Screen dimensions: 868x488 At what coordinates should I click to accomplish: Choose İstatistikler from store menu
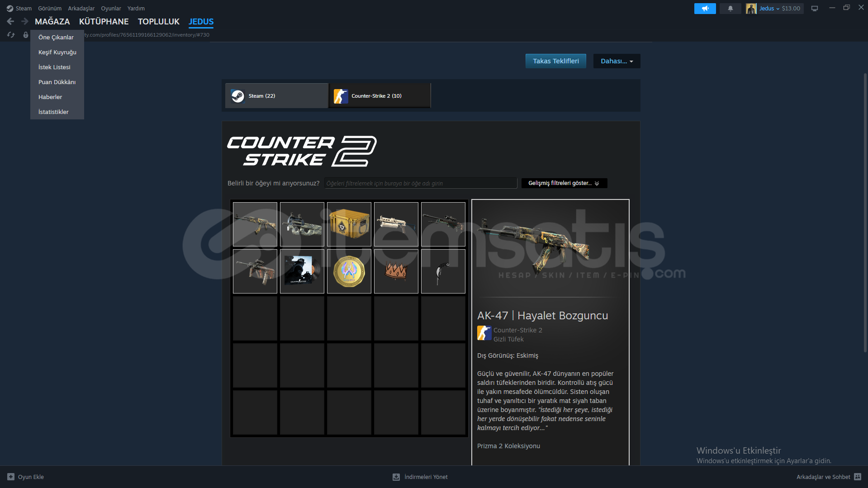pos(57,112)
